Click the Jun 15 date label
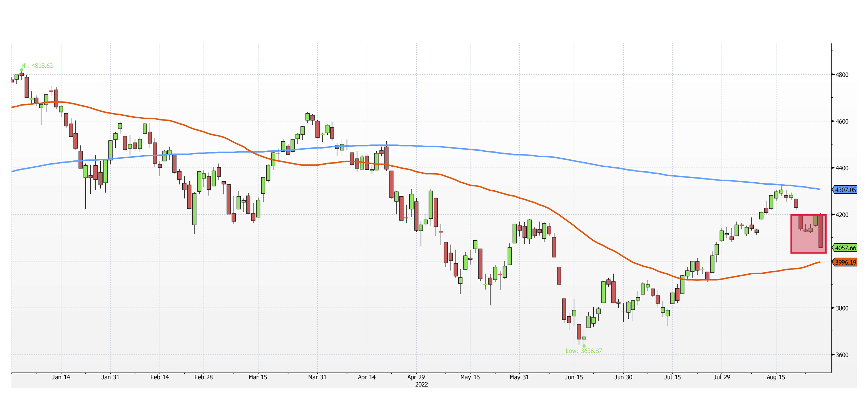The width and height of the screenshot is (868, 399). click(x=574, y=377)
